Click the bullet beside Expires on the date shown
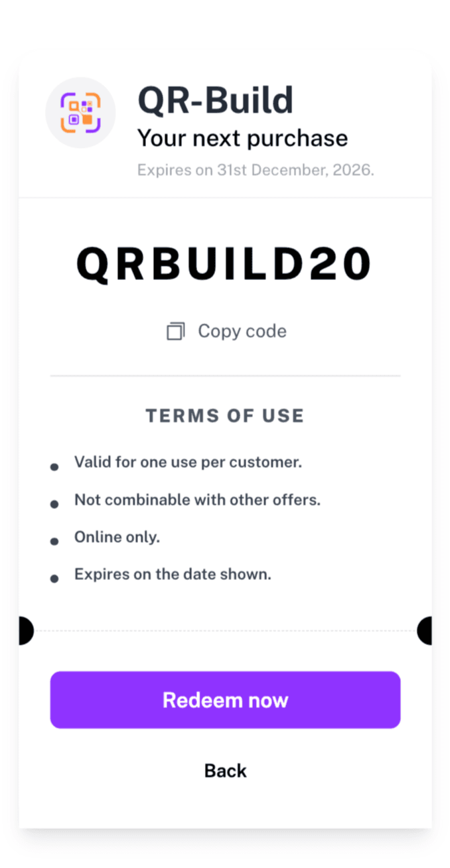450x868 pixels. click(54, 579)
